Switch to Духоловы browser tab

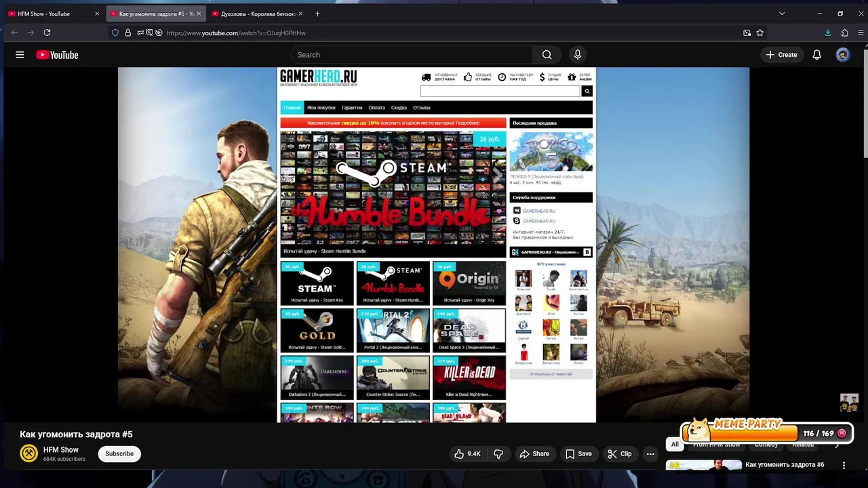point(258,14)
